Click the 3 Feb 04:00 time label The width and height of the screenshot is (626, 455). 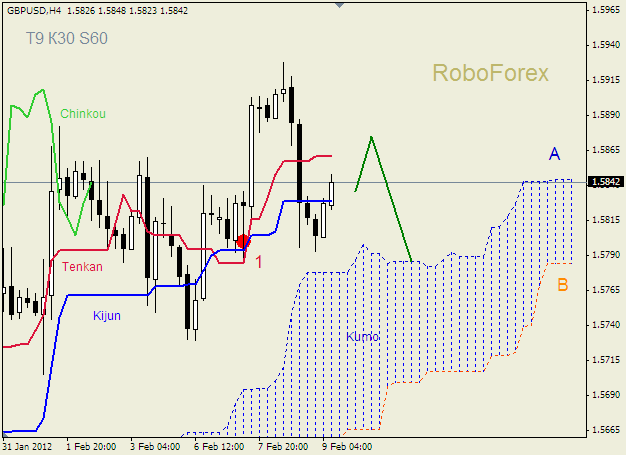point(155,447)
